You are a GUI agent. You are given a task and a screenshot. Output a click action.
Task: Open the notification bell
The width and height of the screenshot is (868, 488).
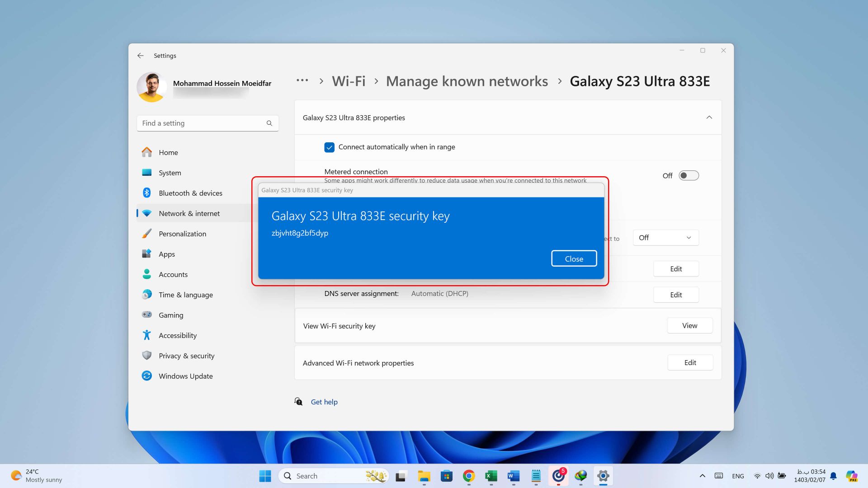(834, 476)
